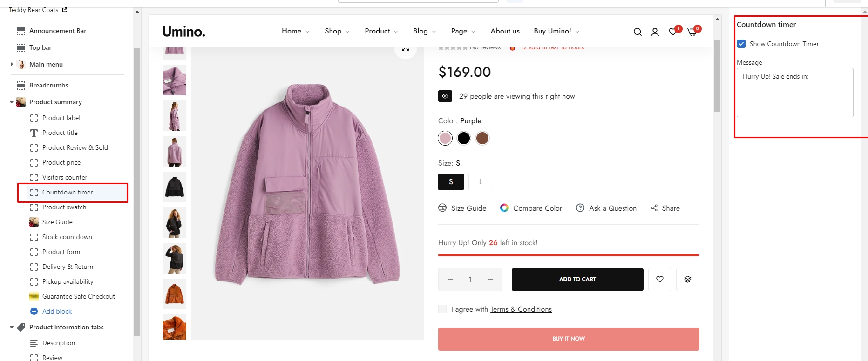Image resolution: width=868 pixels, height=361 pixels.
Task: Open the Shop dropdown menu
Action: pos(337,31)
